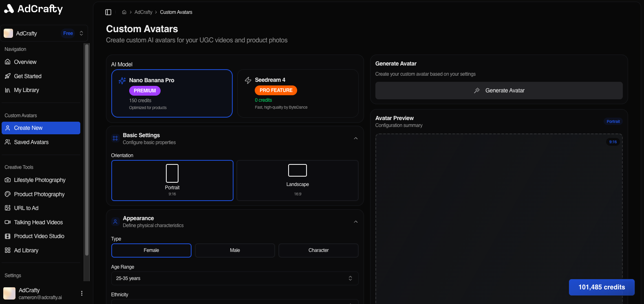Click the 101,485 credits button
The width and height of the screenshot is (644, 304).
tap(602, 287)
